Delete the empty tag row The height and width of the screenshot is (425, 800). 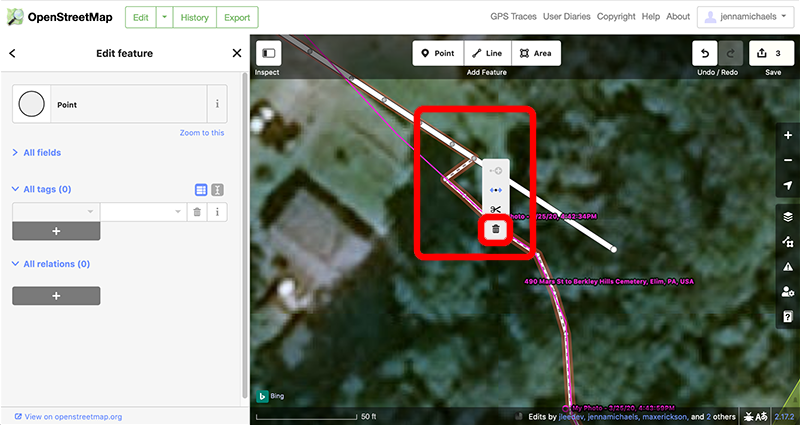pyautogui.click(x=197, y=212)
